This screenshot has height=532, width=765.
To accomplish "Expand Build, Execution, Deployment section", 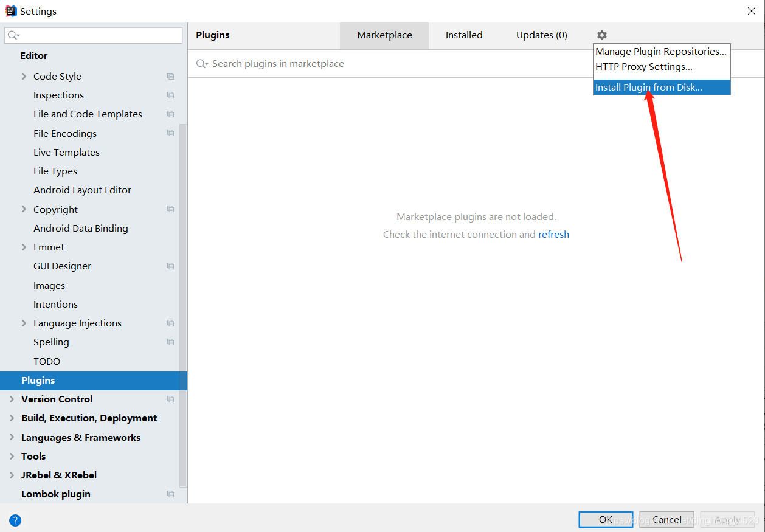I will tap(12, 418).
